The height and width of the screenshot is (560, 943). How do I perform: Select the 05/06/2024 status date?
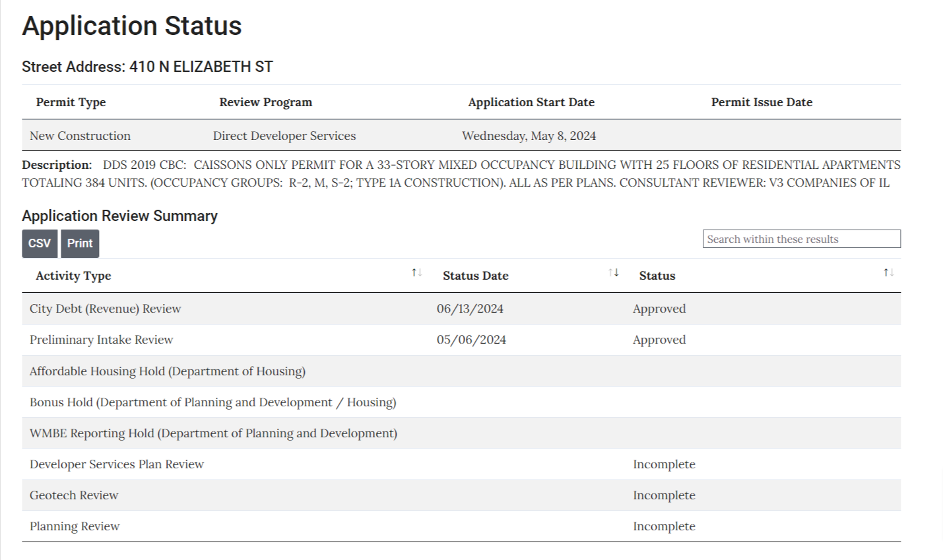[x=471, y=340]
